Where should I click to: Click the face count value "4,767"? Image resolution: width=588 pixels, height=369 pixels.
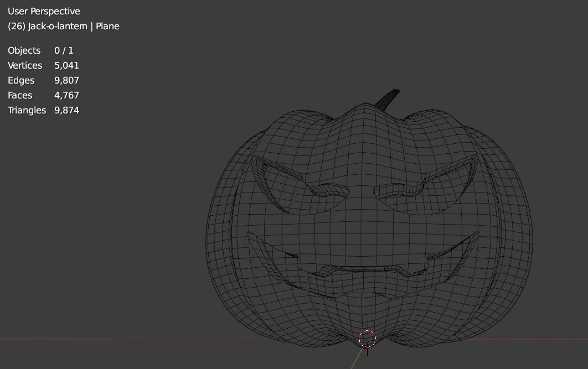point(67,96)
